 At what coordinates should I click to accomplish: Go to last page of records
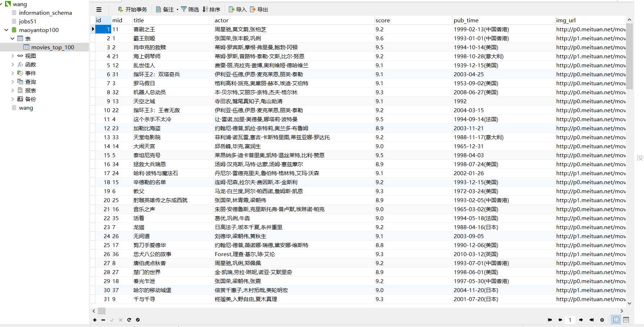(591, 320)
